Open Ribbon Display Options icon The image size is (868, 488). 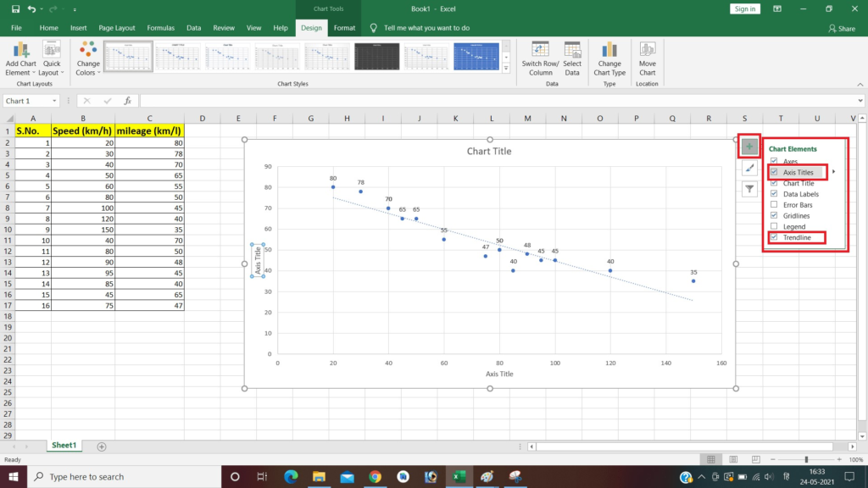[777, 8]
